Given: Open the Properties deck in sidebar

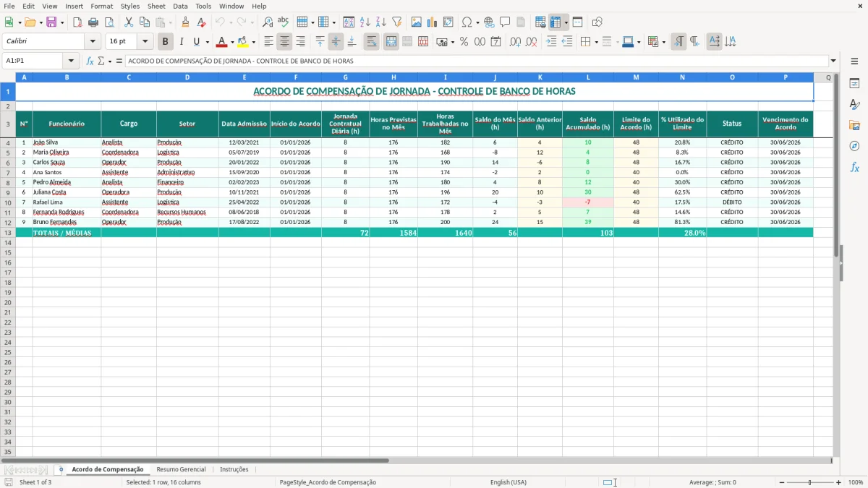Looking at the screenshot, I should 854,83.
